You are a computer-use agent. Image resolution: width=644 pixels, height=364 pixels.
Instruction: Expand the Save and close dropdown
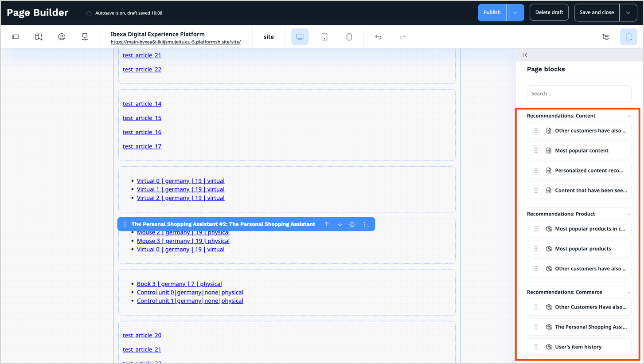(x=628, y=13)
